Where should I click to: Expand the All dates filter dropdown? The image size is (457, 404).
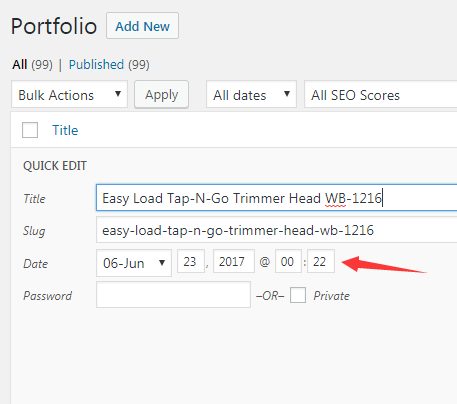[x=251, y=94]
